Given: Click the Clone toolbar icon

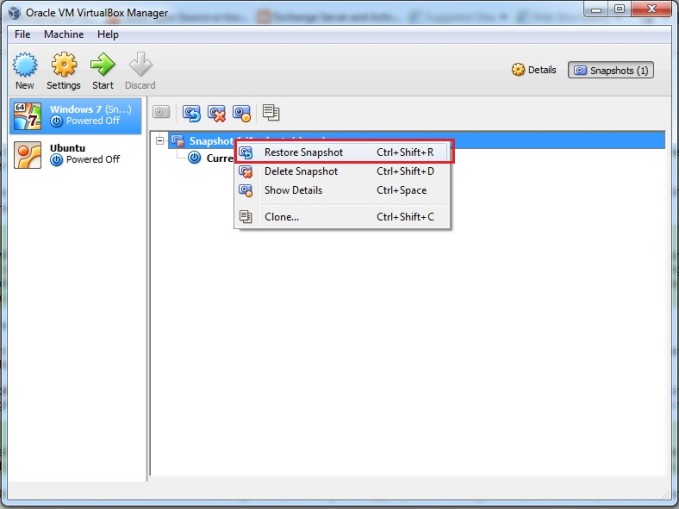Looking at the screenshot, I should point(271,113).
